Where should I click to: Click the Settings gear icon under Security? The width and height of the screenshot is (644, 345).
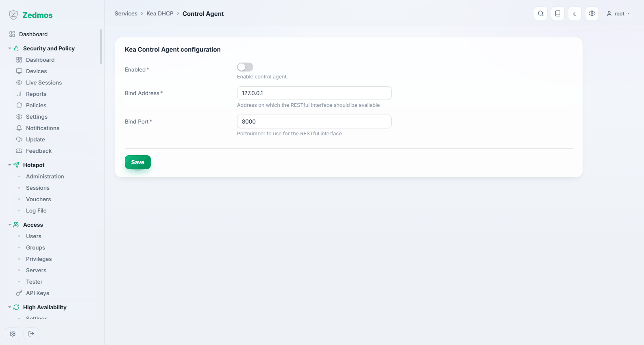point(19,117)
